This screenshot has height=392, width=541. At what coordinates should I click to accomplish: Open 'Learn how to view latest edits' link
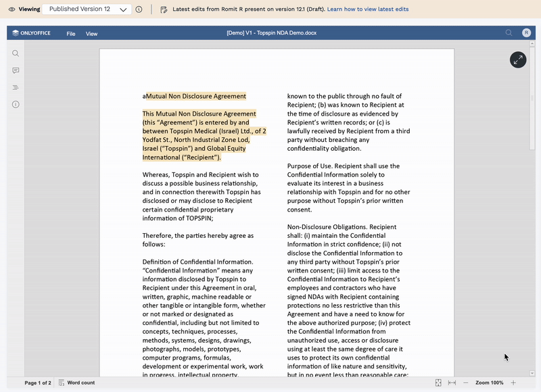(367, 9)
